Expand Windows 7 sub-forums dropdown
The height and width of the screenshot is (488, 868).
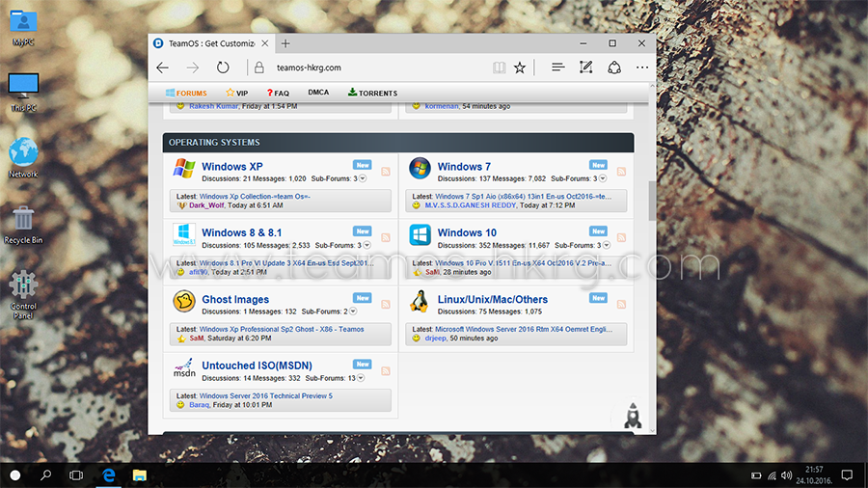602,178
